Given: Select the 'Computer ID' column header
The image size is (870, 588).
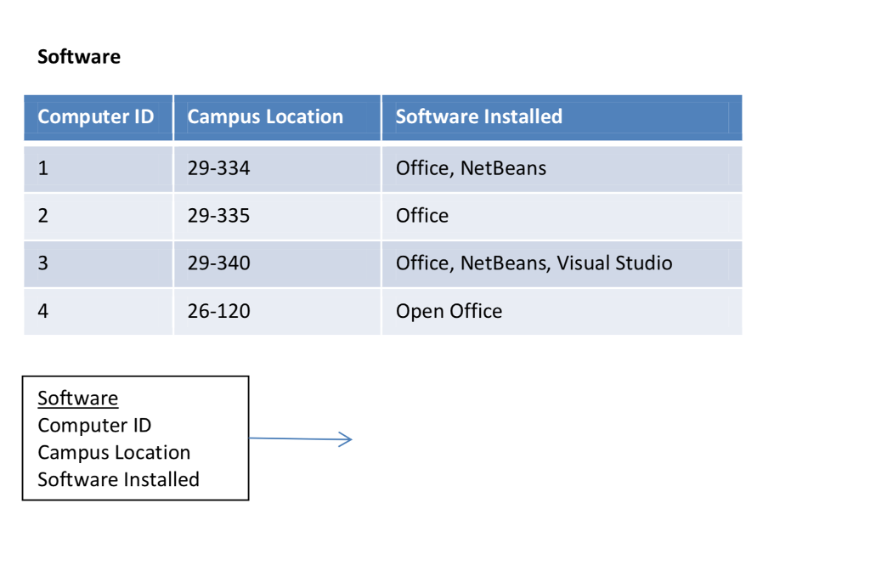Looking at the screenshot, I should [x=99, y=117].
